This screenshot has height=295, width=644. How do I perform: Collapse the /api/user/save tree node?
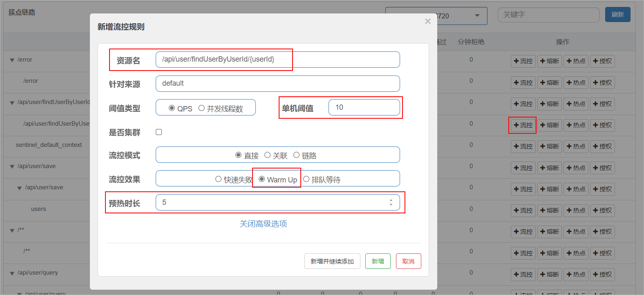pos(12,166)
